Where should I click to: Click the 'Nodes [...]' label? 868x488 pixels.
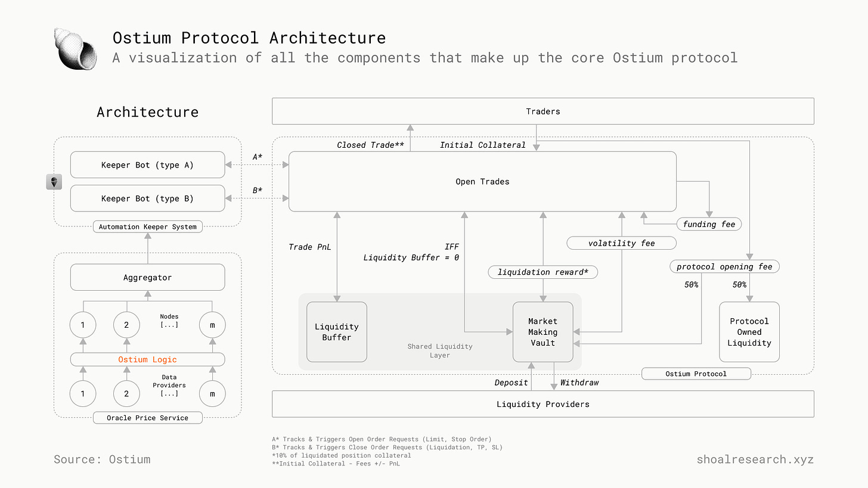click(169, 321)
